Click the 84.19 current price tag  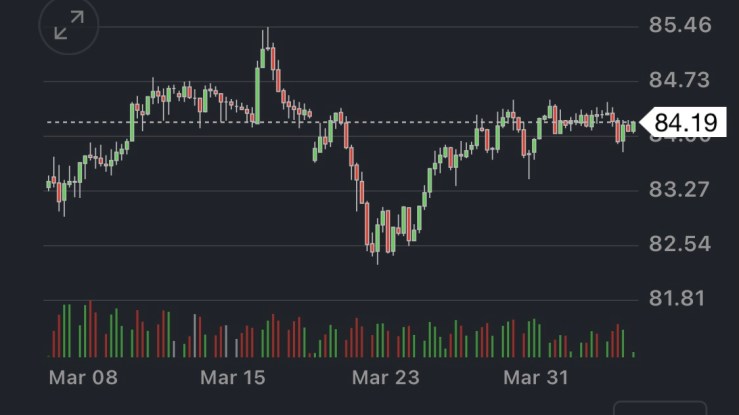(x=684, y=123)
